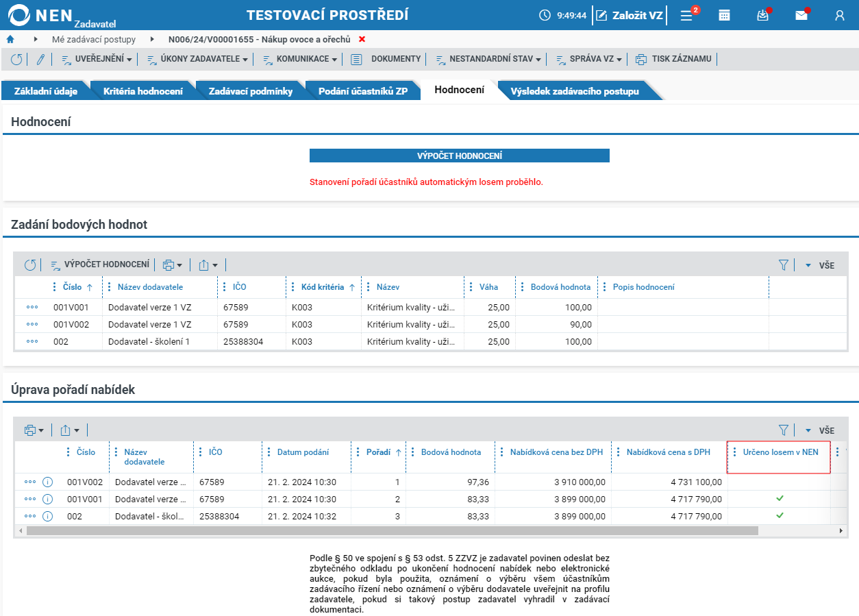Click filter icon in Úprava pořadí nabídek

[x=784, y=430]
